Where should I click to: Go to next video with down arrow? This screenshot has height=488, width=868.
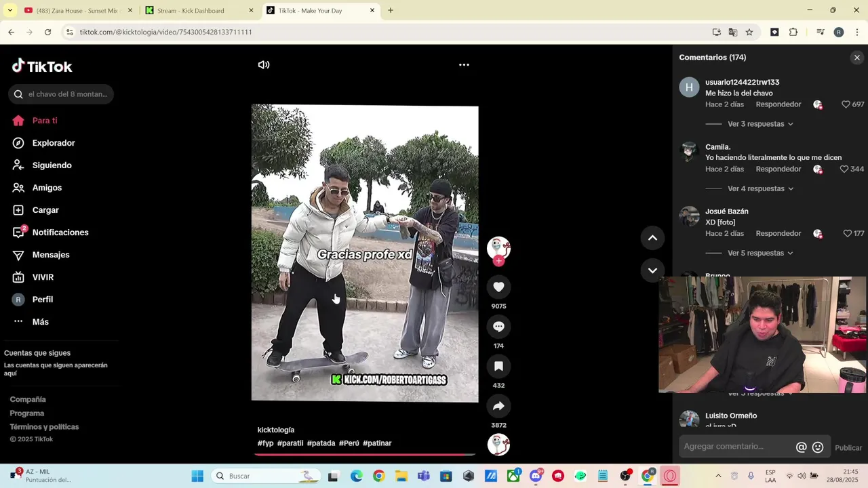pos(652,270)
